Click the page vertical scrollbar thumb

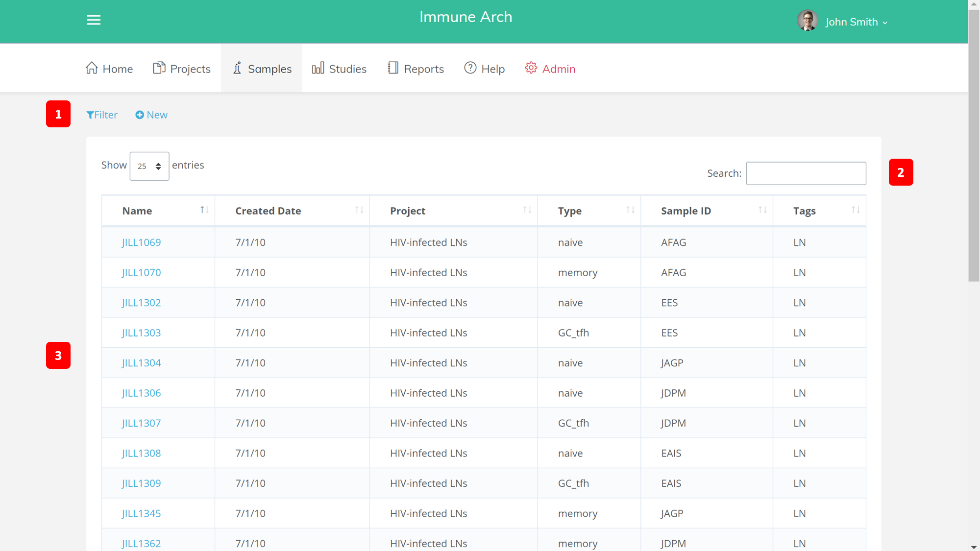974,147
